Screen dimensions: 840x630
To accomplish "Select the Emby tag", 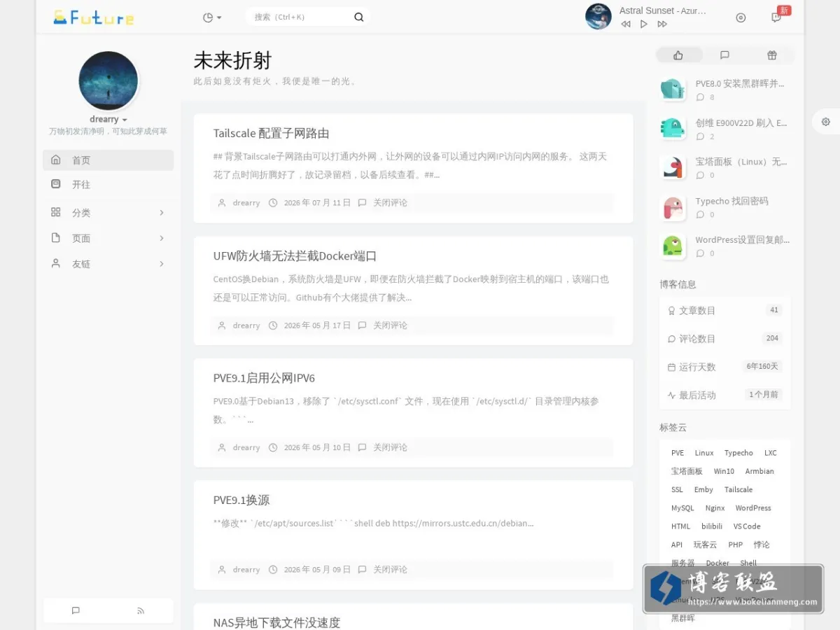I will tap(703, 490).
